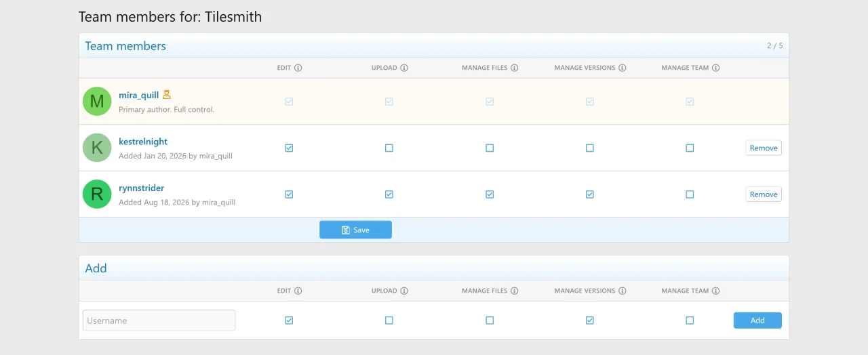Click mira_quill's green M avatar

97,102
